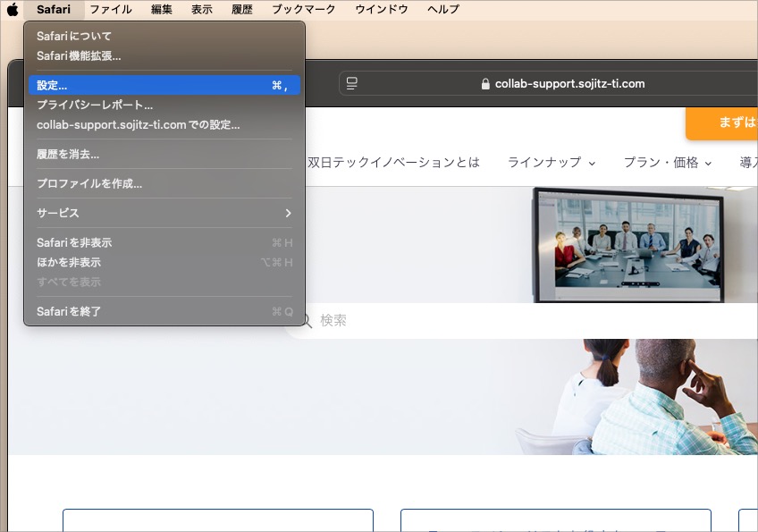Image resolution: width=758 pixels, height=532 pixels.
Task: Expand the サービス submenu
Action: pyautogui.click(x=164, y=213)
